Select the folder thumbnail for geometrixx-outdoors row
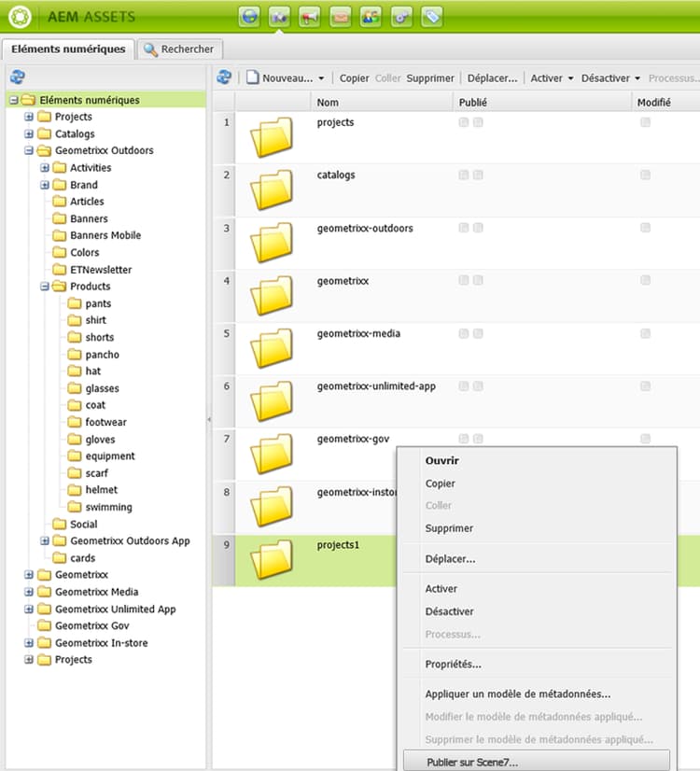This screenshot has height=771, width=700. click(x=272, y=243)
